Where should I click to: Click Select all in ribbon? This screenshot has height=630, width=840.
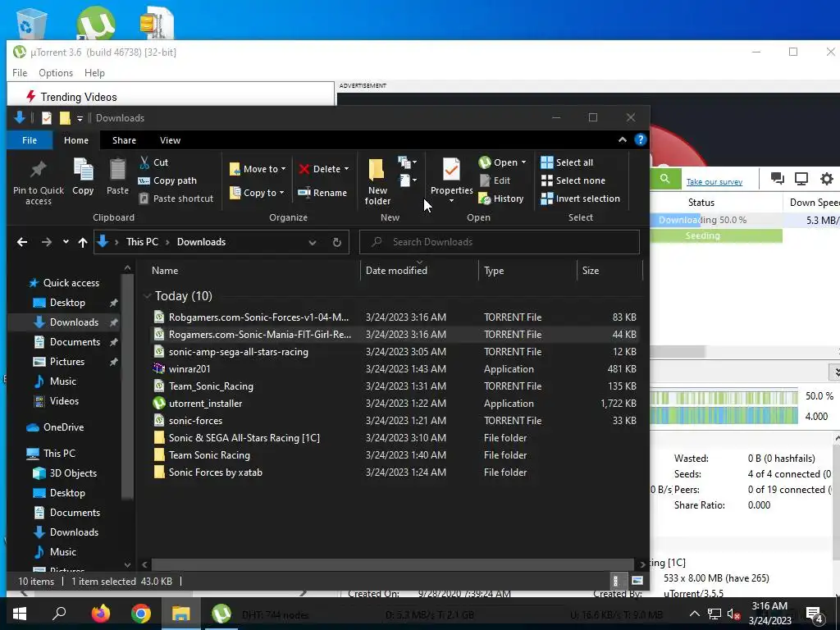pos(567,162)
